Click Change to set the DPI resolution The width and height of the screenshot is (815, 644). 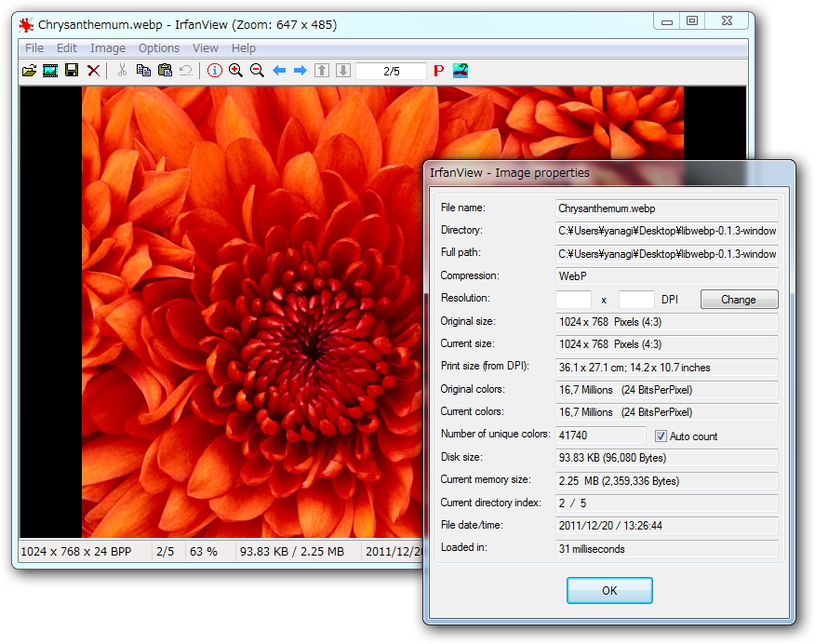(x=739, y=299)
